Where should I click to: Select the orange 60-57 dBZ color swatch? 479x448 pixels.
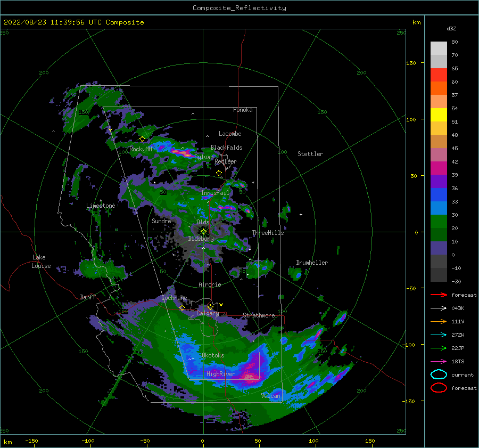tap(439, 88)
